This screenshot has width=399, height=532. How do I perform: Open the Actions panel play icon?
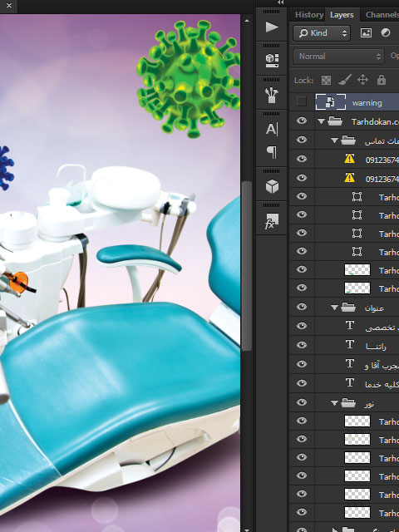coord(272,27)
